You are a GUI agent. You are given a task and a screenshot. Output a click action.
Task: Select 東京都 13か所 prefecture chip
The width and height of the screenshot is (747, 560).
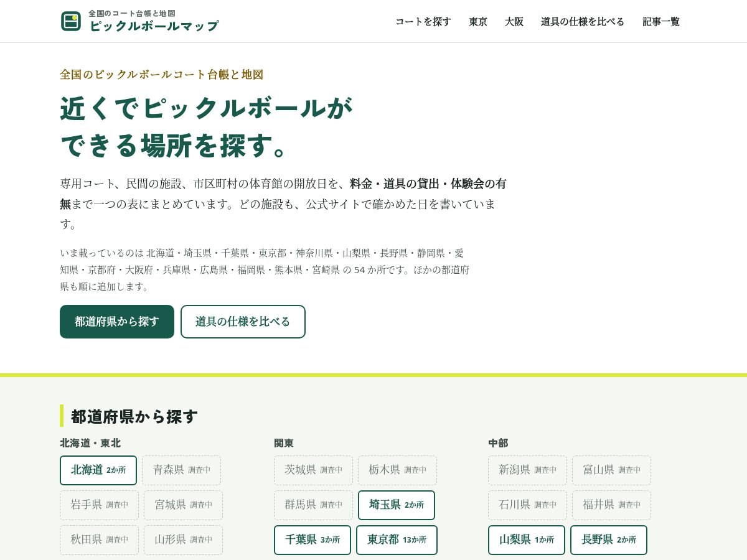click(x=397, y=540)
